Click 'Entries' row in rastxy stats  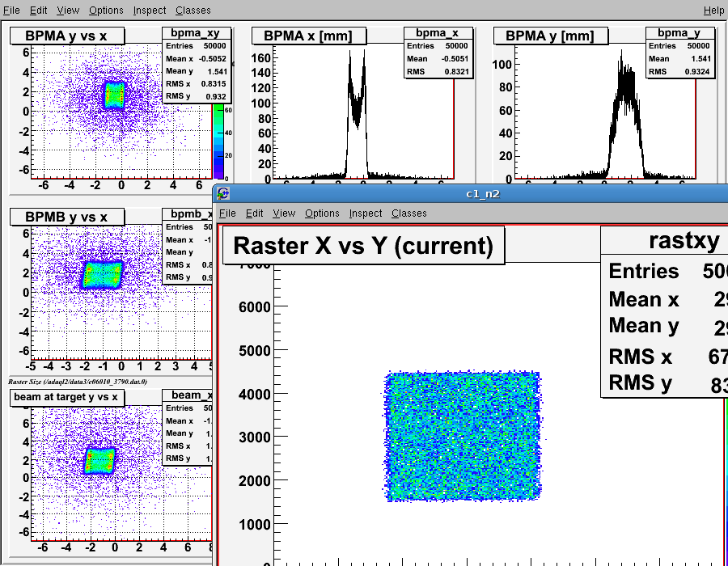coord(667,271)
